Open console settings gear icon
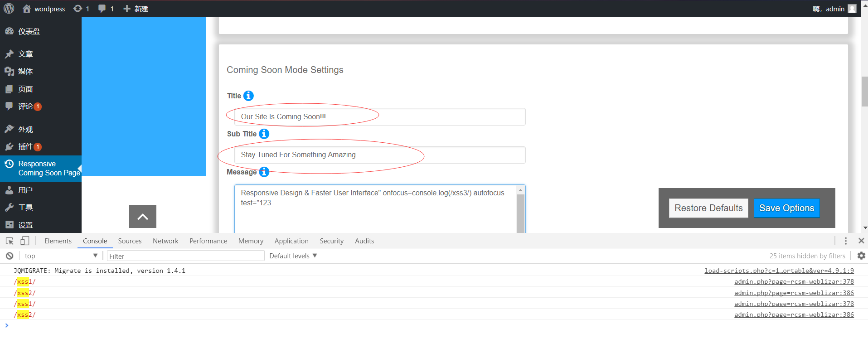 click(x=861, y=256)
